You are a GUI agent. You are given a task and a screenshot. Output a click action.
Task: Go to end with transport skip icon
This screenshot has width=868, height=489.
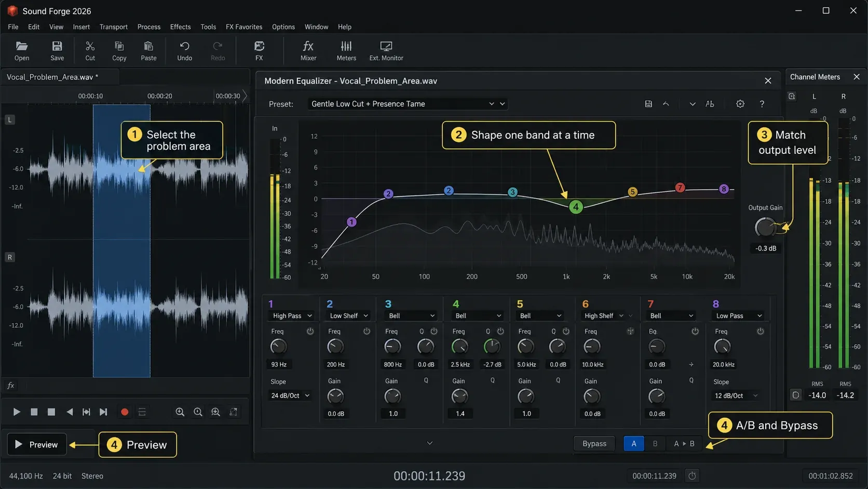pyautogui.click(x=103, y=412)
